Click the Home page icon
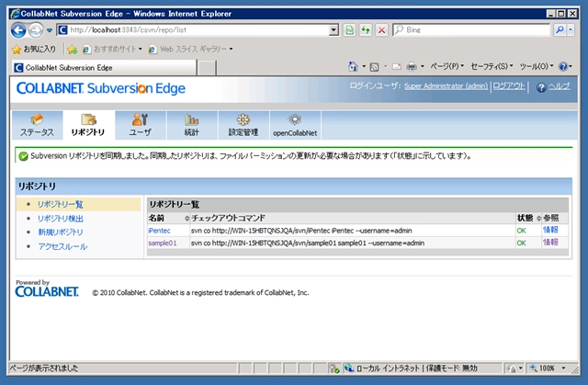Viewport: 588px width, 385px height. tap(353, 67)
